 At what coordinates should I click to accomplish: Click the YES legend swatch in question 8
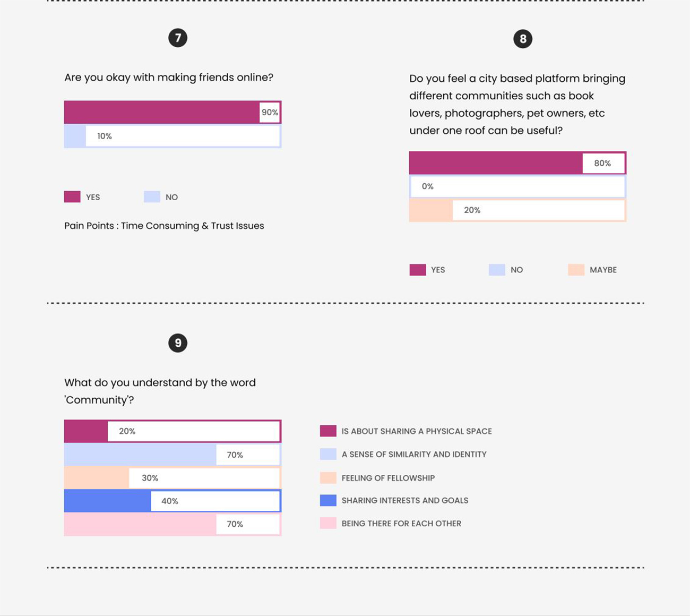pyautogui.click(x=418, y=269)
